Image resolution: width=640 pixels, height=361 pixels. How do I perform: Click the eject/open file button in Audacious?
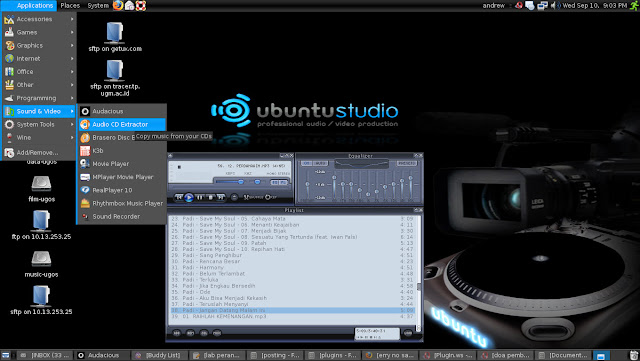point(234,197)
